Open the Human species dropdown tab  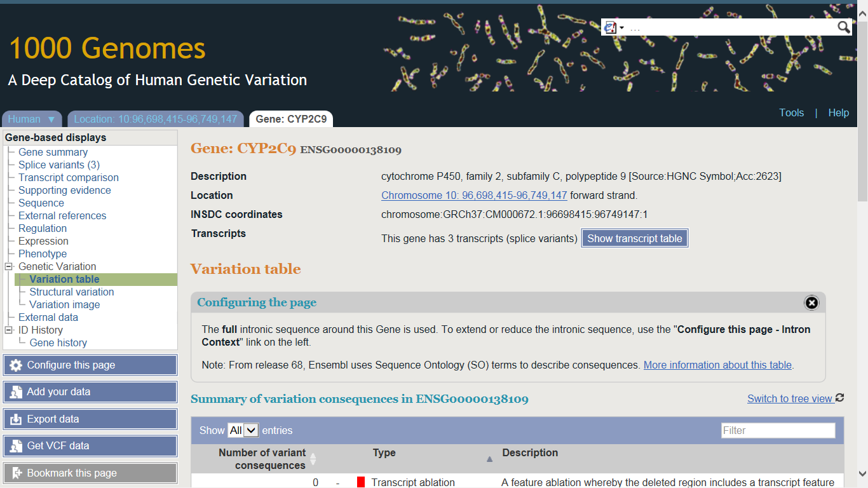click(x=32, y=119)
